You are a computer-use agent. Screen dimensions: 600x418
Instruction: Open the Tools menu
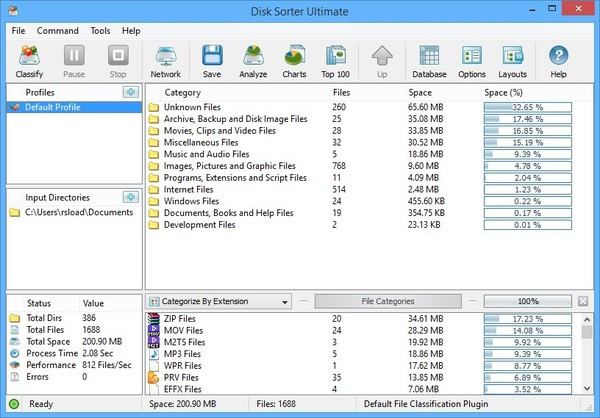pyautogui.click(x=100, y=31)
